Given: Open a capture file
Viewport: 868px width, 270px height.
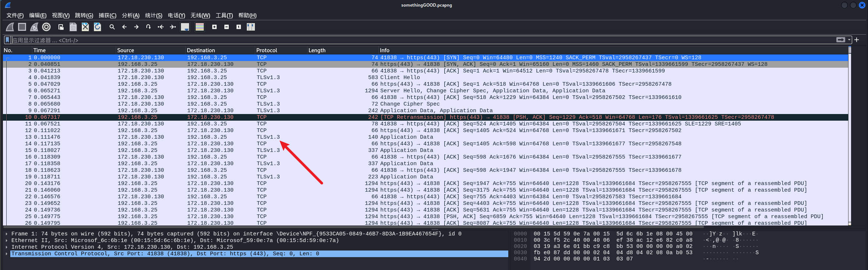Looking at the screenshot, I should point(61,27).
